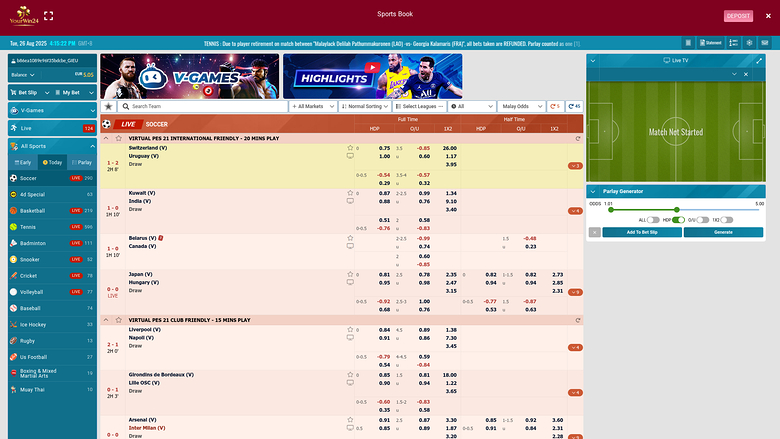Favorite the Virtual PES 21 International Friendly league
This screenshot has width=780, height=439.
coord(118,138)
